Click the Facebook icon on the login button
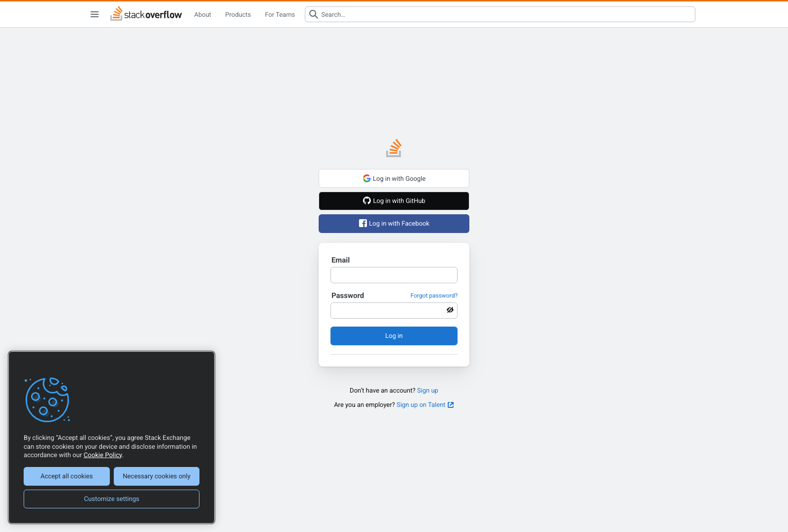This screenshot has width=788, height=532. pos(362,223)
